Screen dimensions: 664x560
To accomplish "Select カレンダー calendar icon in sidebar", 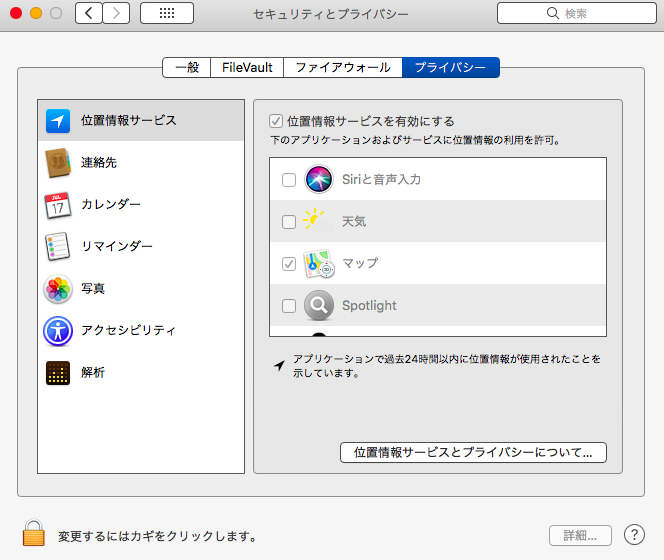I will click(59, 204).
